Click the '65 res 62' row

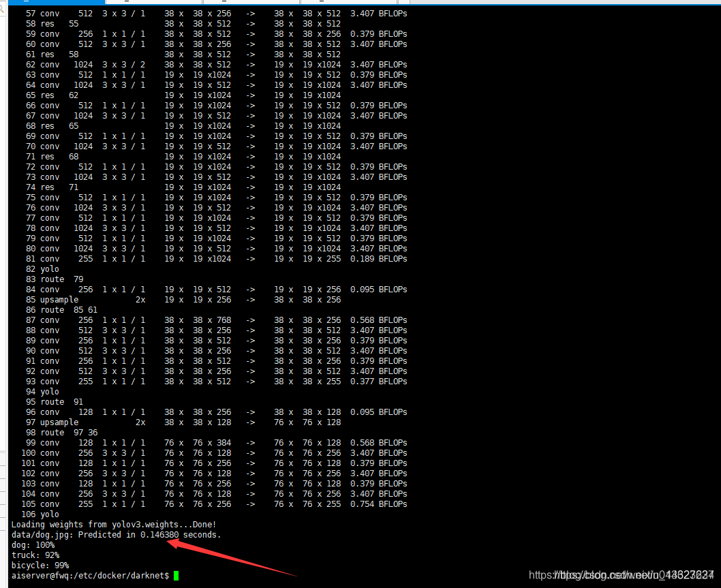[x=183, y=95]
